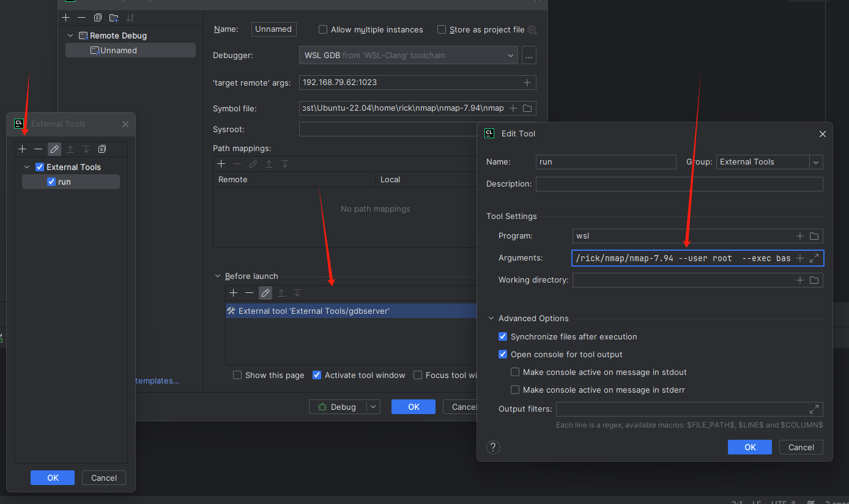
Task: Click the empty Sysroot field
Action: pyautogui.click(x=387, y=129)
